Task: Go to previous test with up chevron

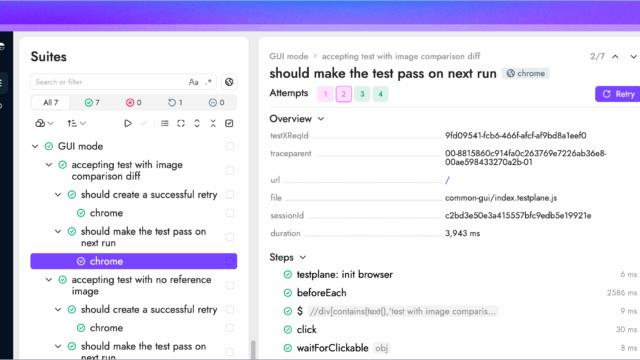Action: 615,57
